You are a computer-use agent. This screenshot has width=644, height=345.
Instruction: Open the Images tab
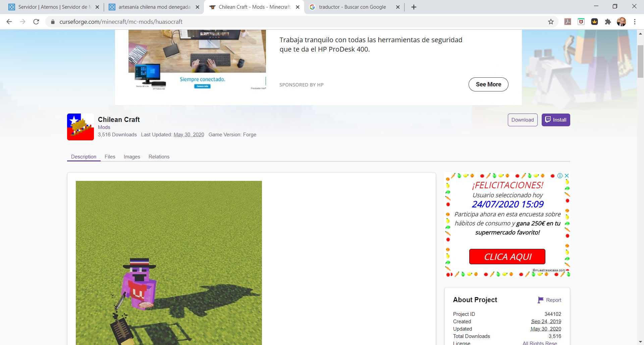point(132,157)
